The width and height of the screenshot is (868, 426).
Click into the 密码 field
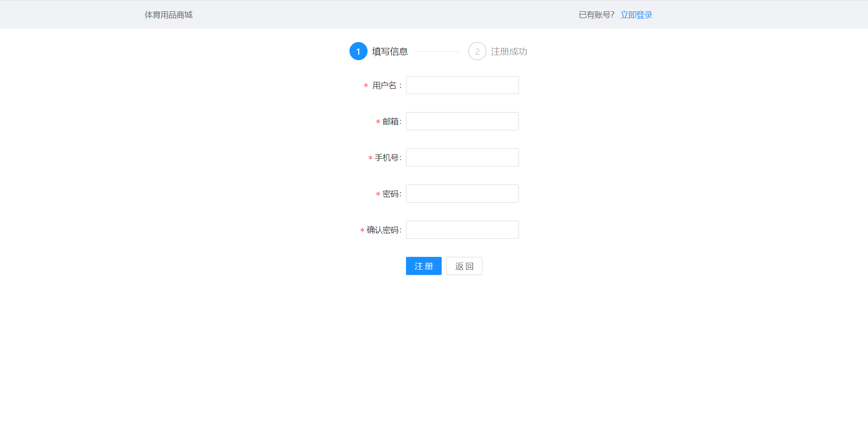(462, 194)
